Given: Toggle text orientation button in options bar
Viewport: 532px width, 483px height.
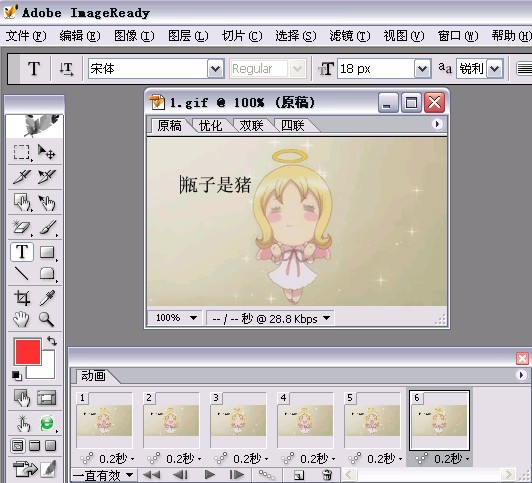Looking at the screenshot, I should [x=66, y=69].
